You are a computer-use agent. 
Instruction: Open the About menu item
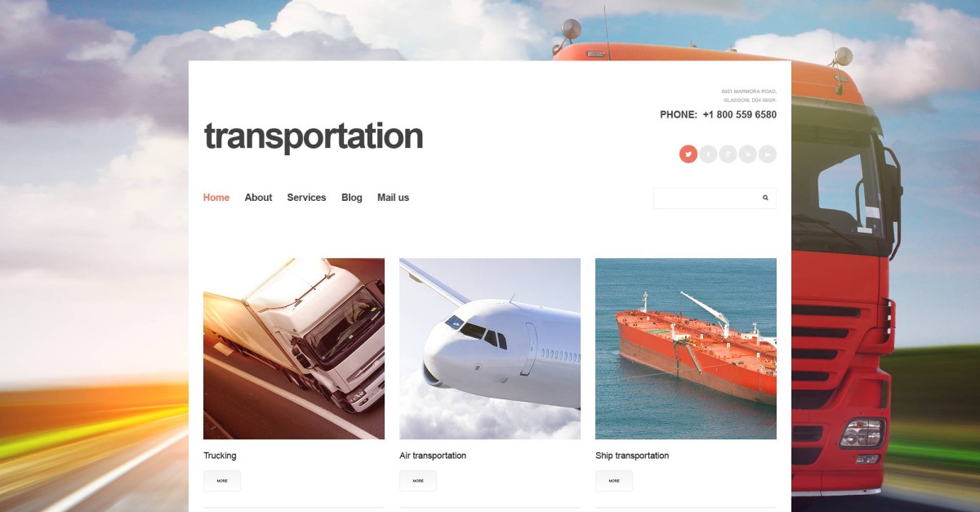pos(258,198)
